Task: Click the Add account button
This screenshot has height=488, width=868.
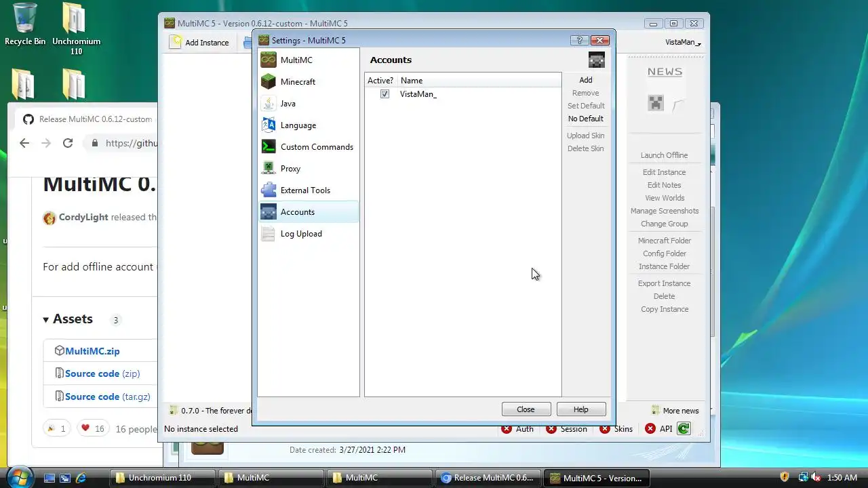Action: click(x=586, y=80)
